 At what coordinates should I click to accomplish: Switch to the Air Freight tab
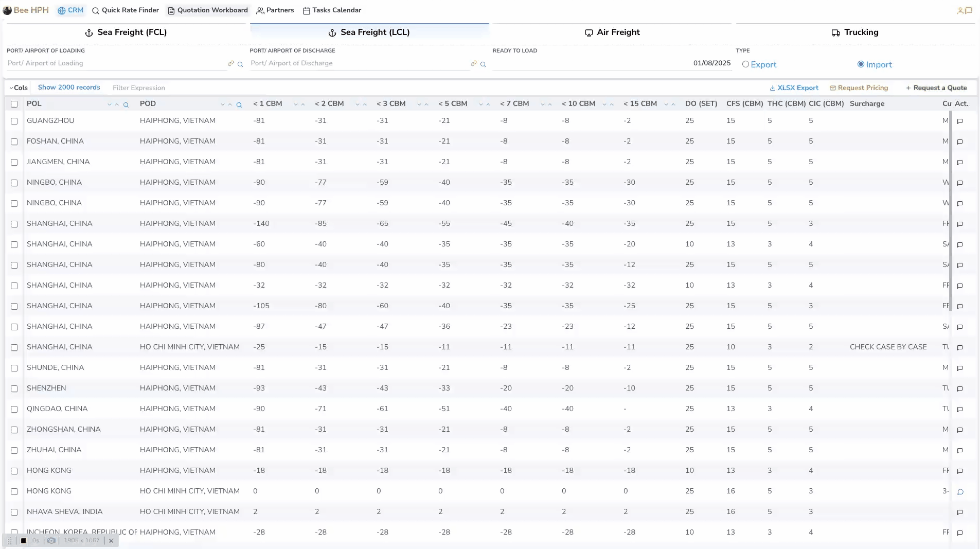click(x=612, y=32)
